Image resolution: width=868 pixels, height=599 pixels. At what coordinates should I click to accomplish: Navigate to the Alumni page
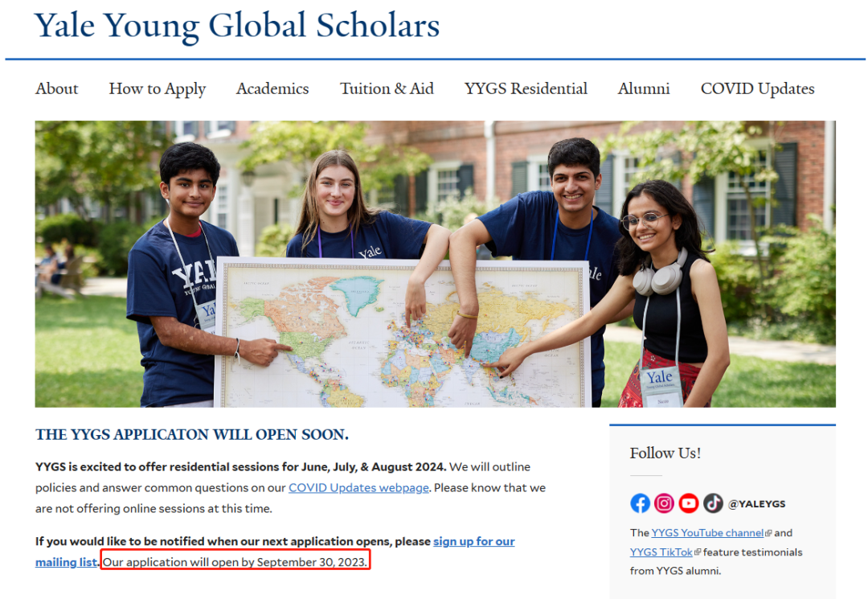pos(644,89)
